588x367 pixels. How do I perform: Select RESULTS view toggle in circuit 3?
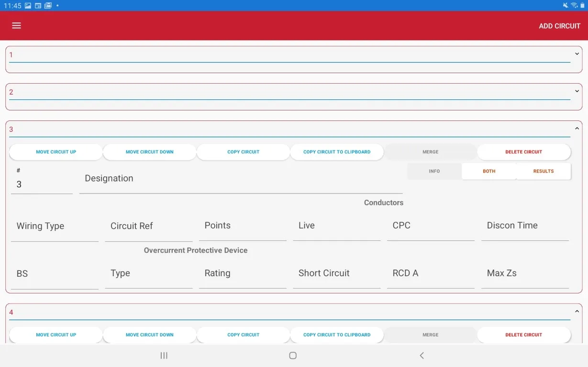(544, 171)
